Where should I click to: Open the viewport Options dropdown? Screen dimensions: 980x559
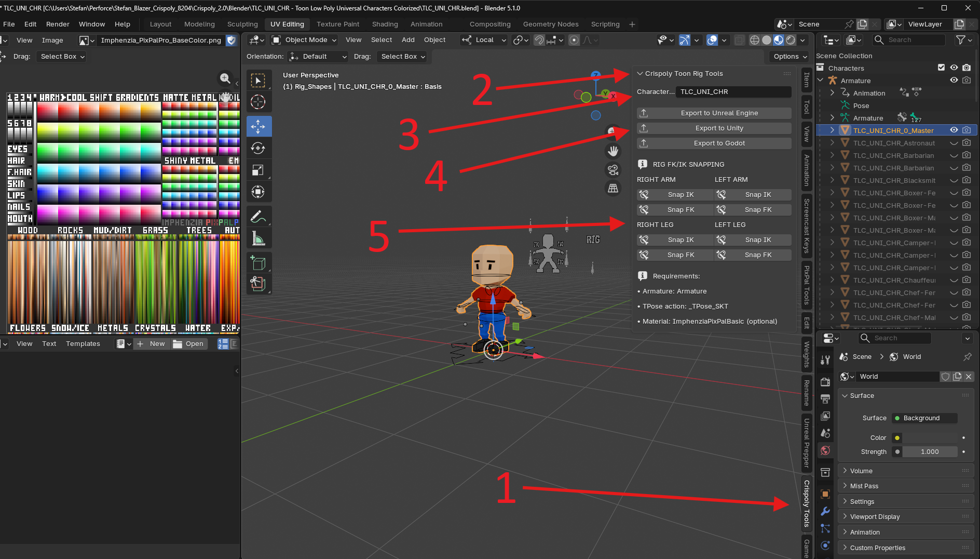tap(790, 57)
